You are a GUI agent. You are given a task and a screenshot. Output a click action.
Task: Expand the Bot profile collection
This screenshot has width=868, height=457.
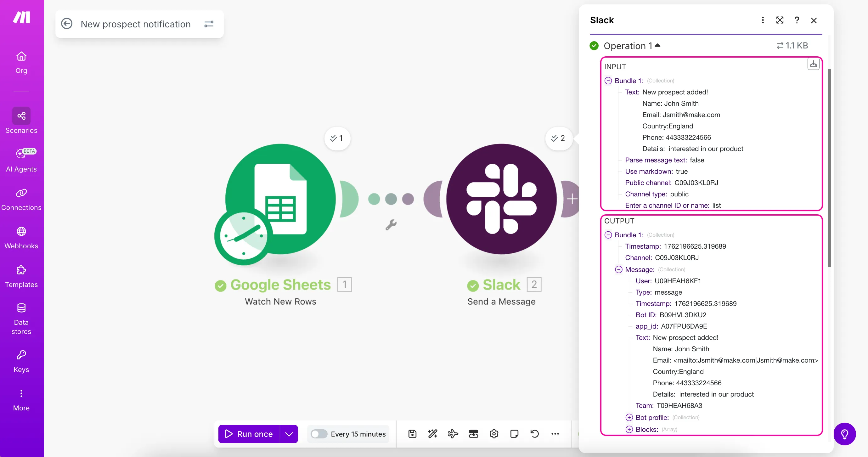point(629,418)
